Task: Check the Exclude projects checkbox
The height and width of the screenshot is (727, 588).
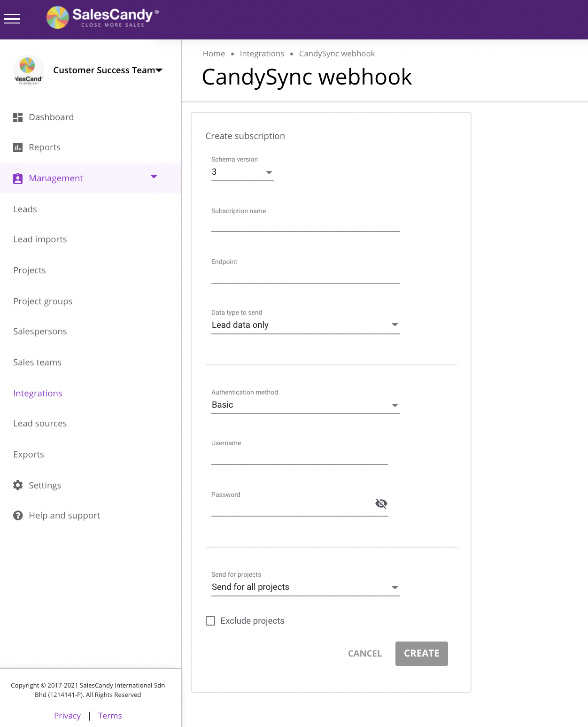Action: tap(211, 621)
